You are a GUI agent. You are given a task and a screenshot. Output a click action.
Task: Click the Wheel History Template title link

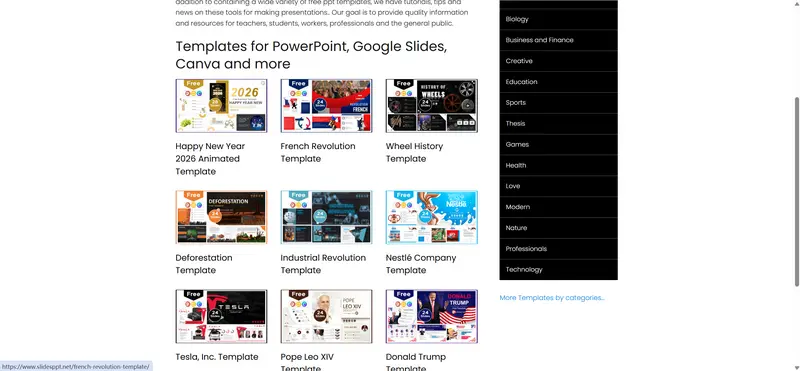pos(414,152)
